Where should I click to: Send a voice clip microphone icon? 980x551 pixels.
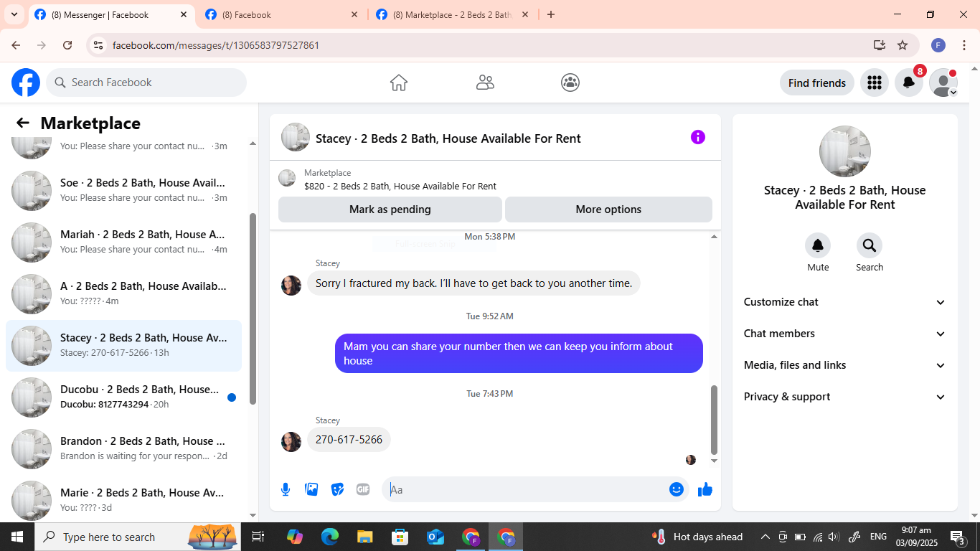[286, 489]
